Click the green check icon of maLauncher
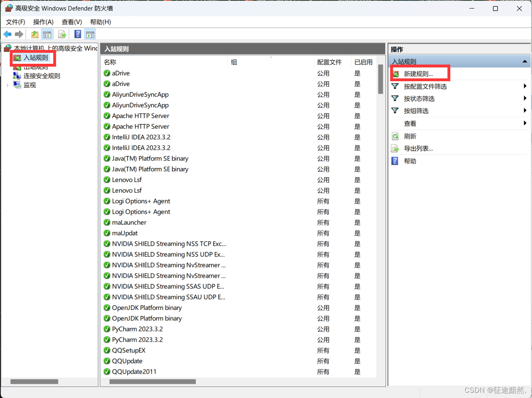This screenshot has height=398, width=532. click(x=107, y=223)
